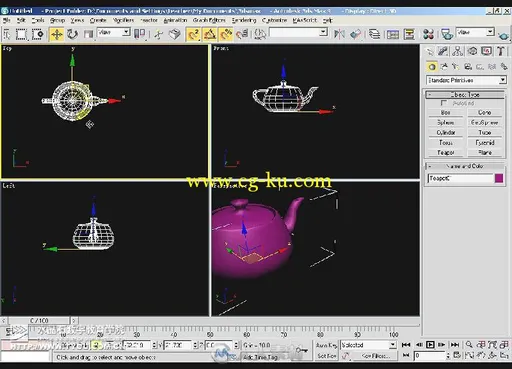Click the Sphere primitive button
Viewport: 512px width, 369px height.
(446, 123)
